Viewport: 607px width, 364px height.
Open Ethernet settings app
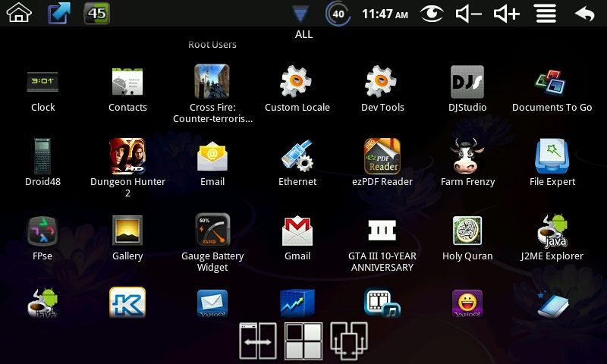click(x=297, y=156)
